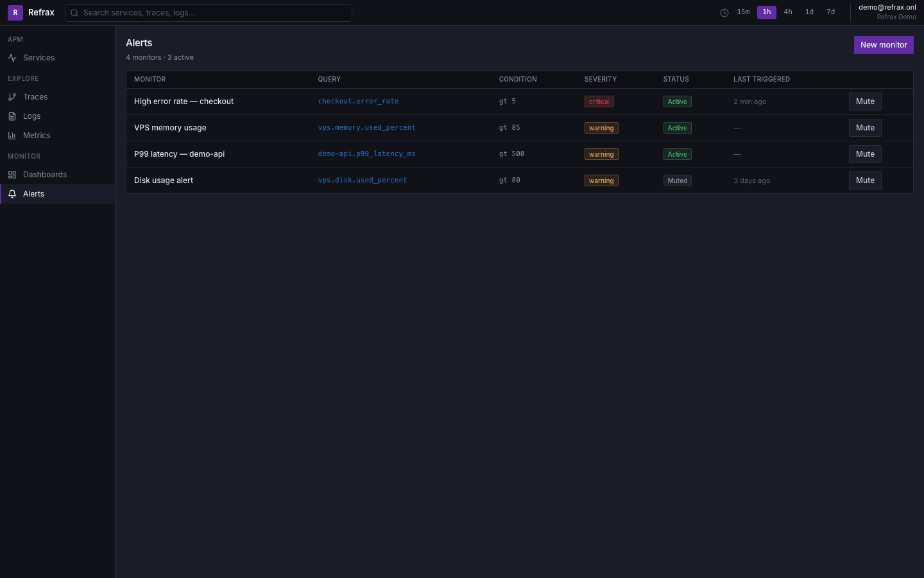
Task: Select Alerts in sidebar
Action: click(x=57, y=194)
